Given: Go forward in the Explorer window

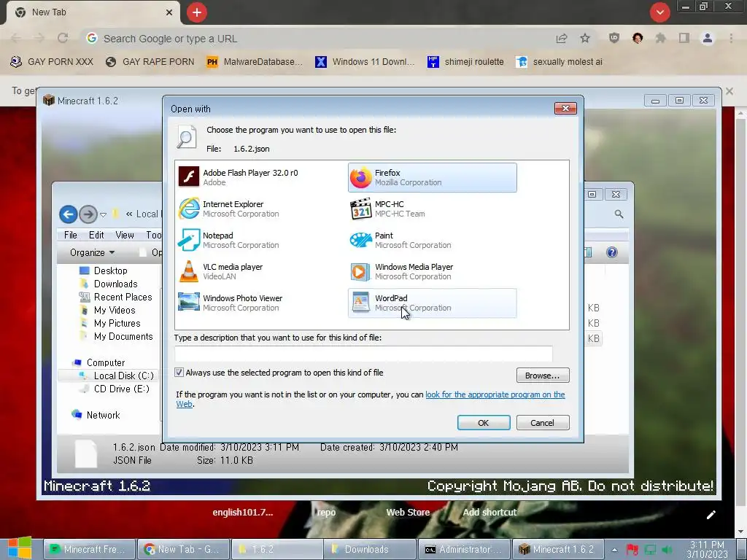Looking at the screenshot, I should (x=88, y=214).
